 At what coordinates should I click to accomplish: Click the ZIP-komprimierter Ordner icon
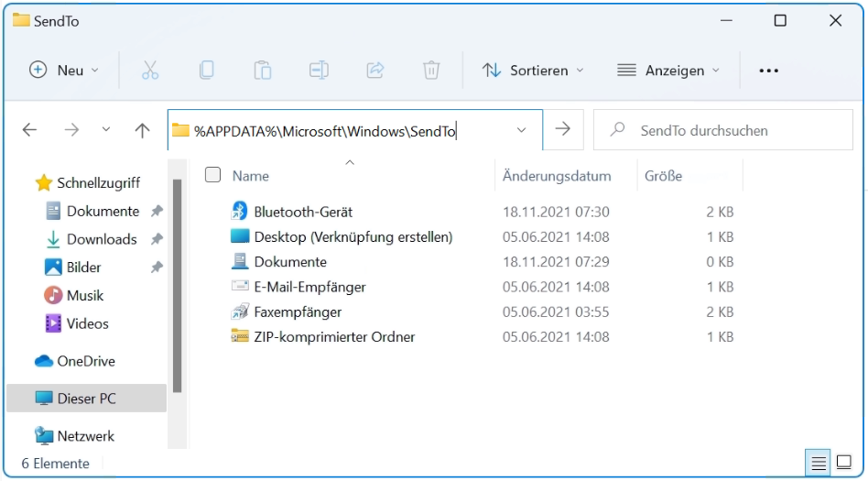240,336
